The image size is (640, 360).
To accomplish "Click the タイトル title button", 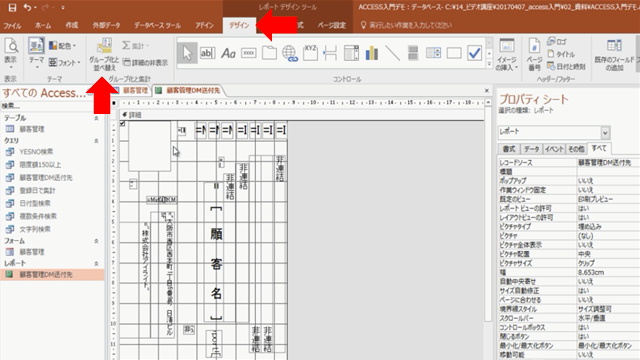I will pyautogui.click(x=561, y=54).
